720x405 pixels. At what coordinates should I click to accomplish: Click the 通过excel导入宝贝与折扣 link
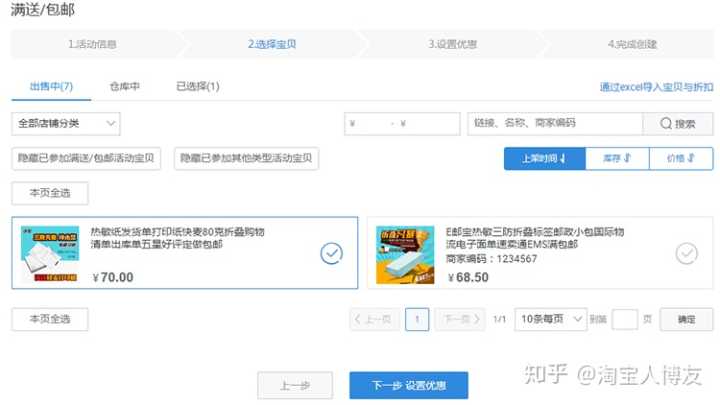coord(656,87)
